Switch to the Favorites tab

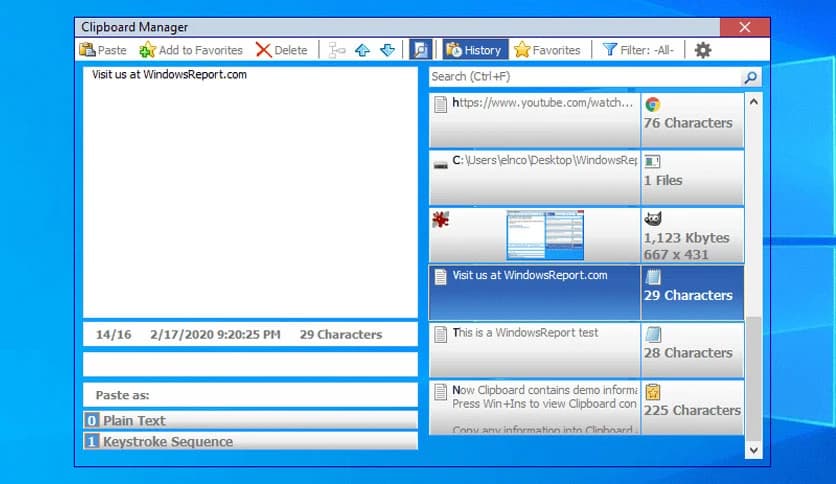point(547,50)
